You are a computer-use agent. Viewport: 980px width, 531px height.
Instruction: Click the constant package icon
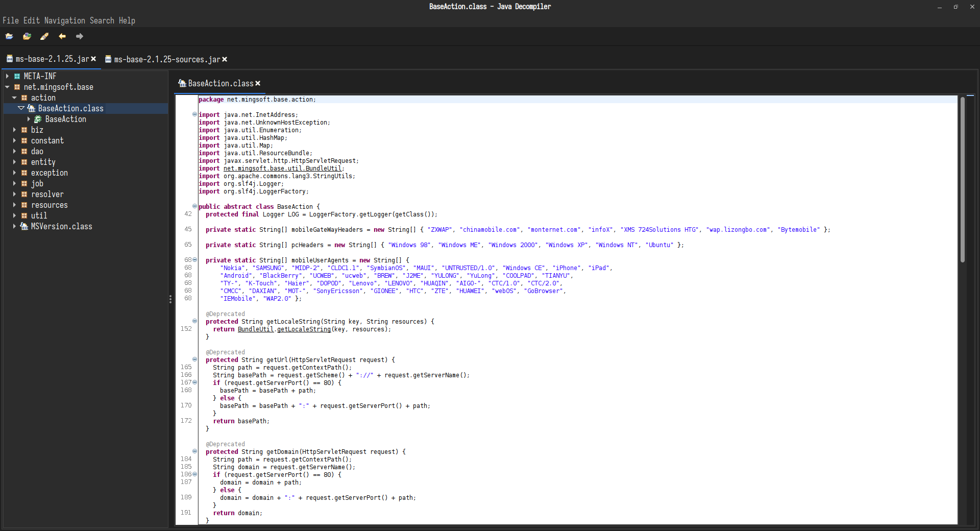click(x=24, y=140)
